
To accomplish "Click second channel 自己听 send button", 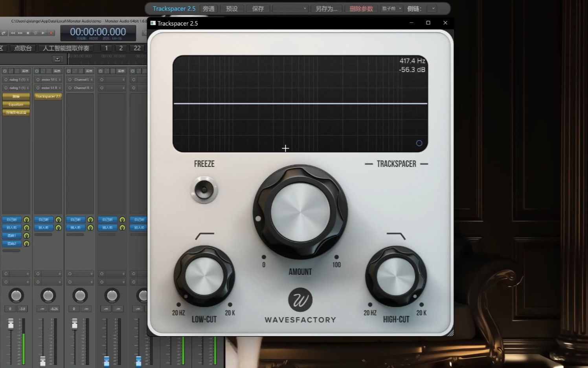I will (x=44, y=220).
